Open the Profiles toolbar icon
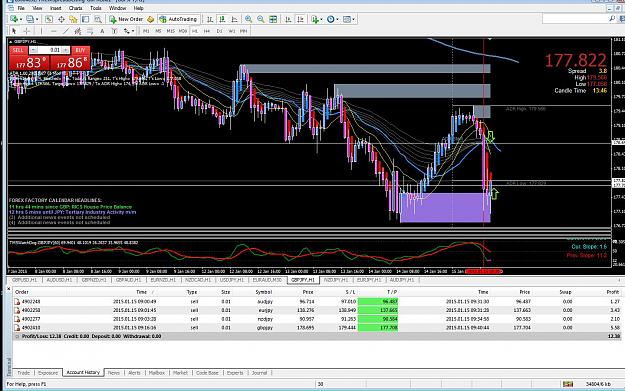The height and width of the screenshot is (391, 625). coord(30,19)
